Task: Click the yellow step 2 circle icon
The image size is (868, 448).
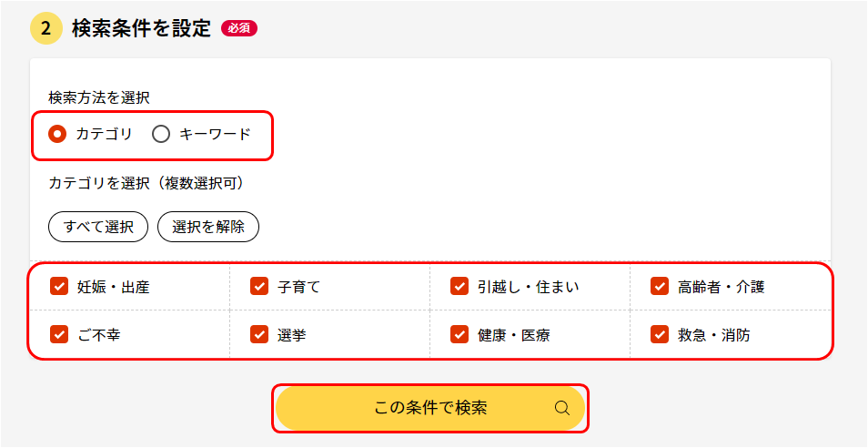Action: pyautogui.click(x=45, y=29)
